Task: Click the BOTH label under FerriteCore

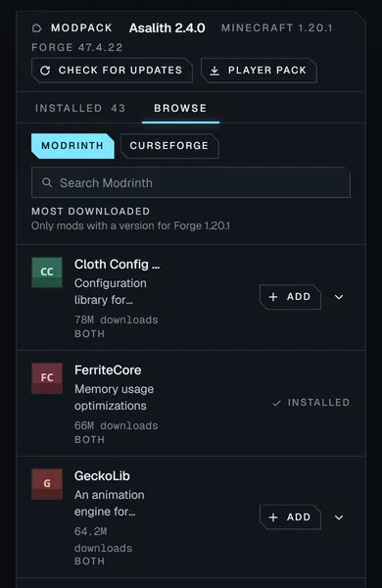Action: click(x=89, y=439)
